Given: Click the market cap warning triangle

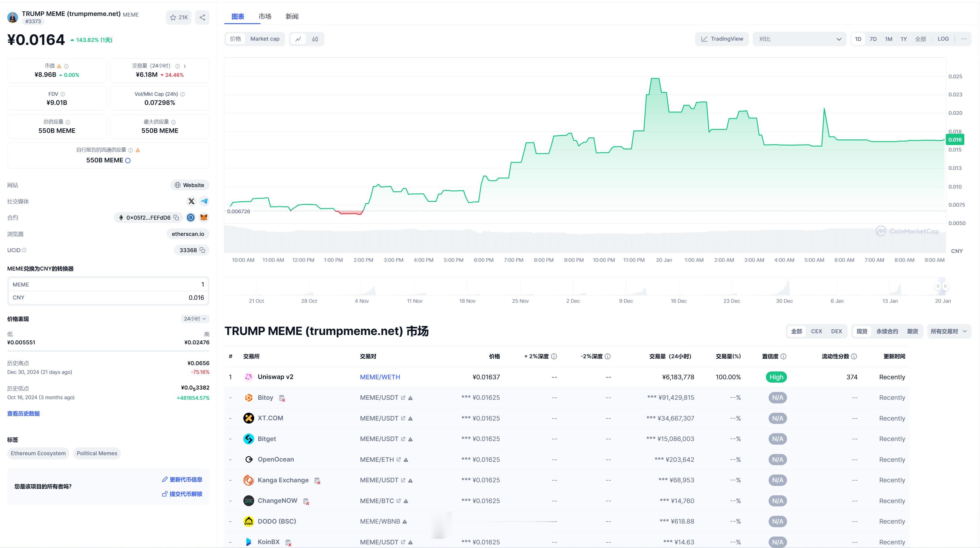Looking at the screenshot, I should [59, 66].
